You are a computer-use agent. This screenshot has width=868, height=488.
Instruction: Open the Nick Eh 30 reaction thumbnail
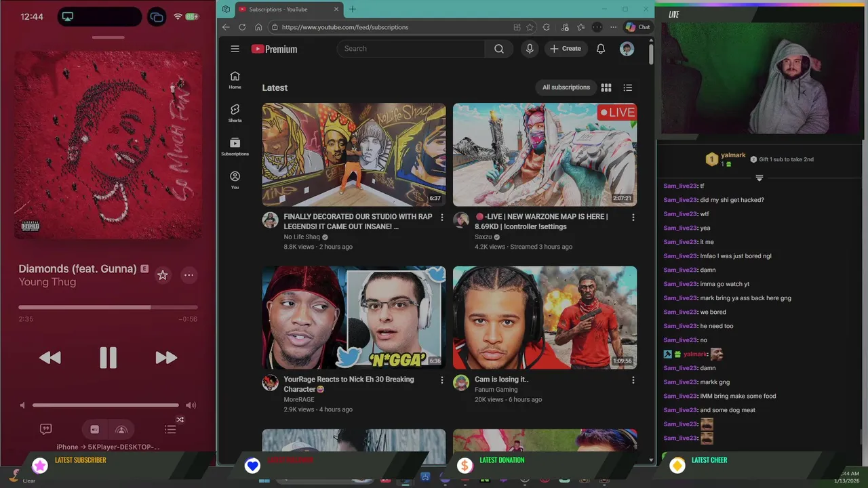click(354, 317)
